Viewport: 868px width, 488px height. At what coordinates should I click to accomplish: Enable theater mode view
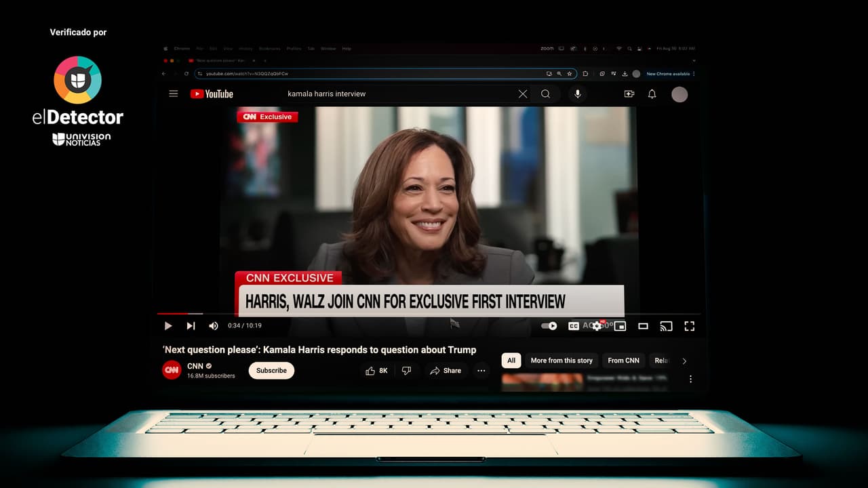click(x=643, y=326)
